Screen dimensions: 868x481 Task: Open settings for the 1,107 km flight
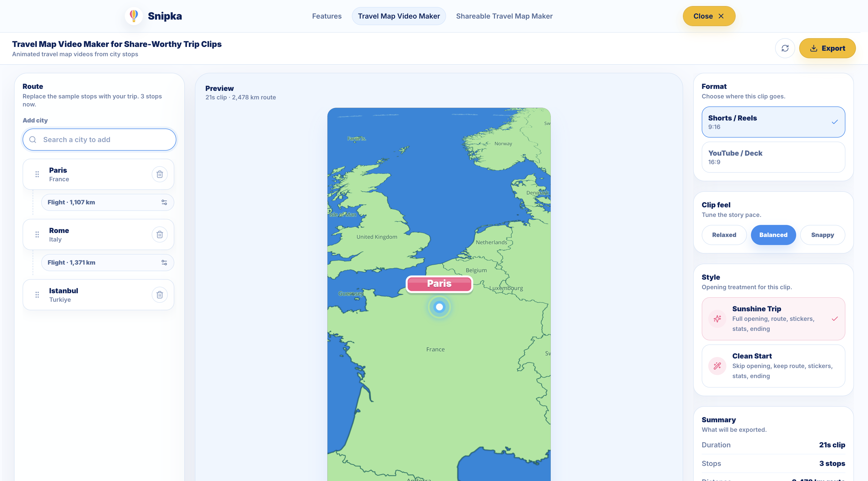pyautogui.click(x=164, y=202)
